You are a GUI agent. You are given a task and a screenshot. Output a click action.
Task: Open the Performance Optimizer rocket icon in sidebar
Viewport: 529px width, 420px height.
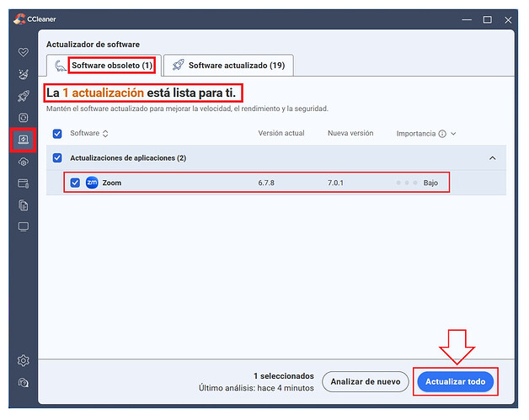(24, 96)
